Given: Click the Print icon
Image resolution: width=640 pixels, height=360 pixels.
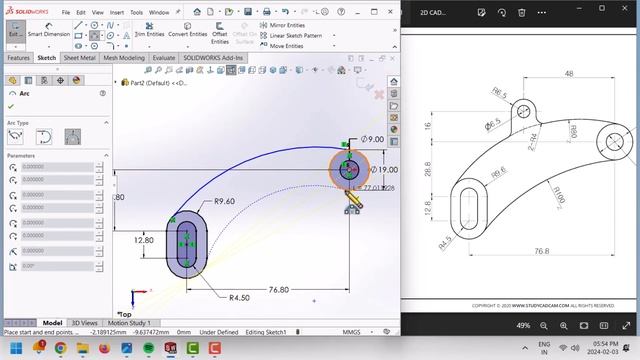Looking at the screenshot, I should (267, 12).
